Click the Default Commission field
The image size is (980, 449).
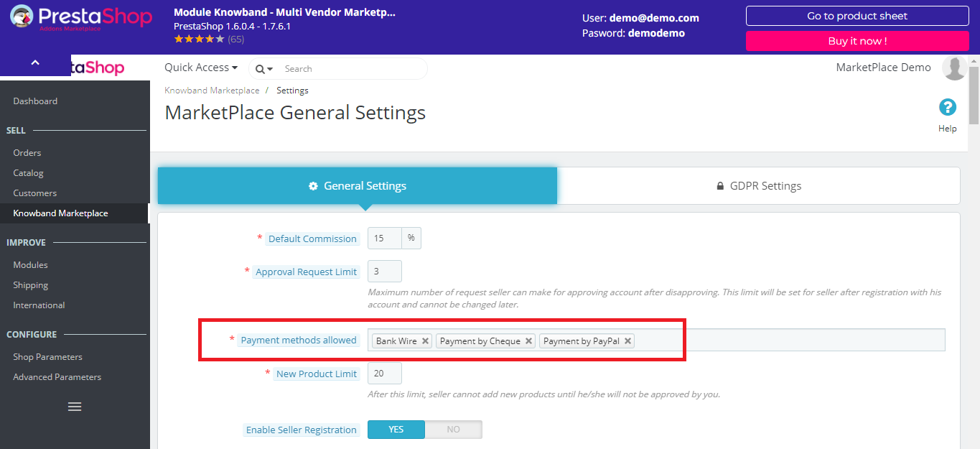point(385,239)
